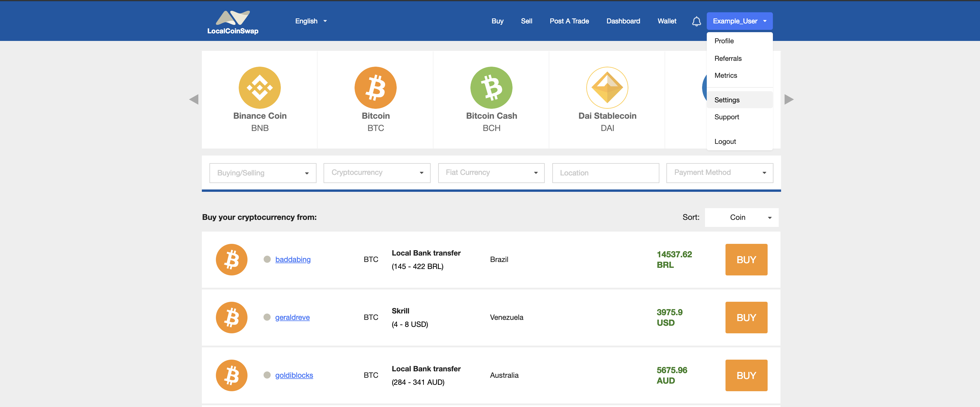This screenshot has height=407, width=980.
Task: Choose Referrals from user menu
Action: pyautogui.click(x=740, y=58)
